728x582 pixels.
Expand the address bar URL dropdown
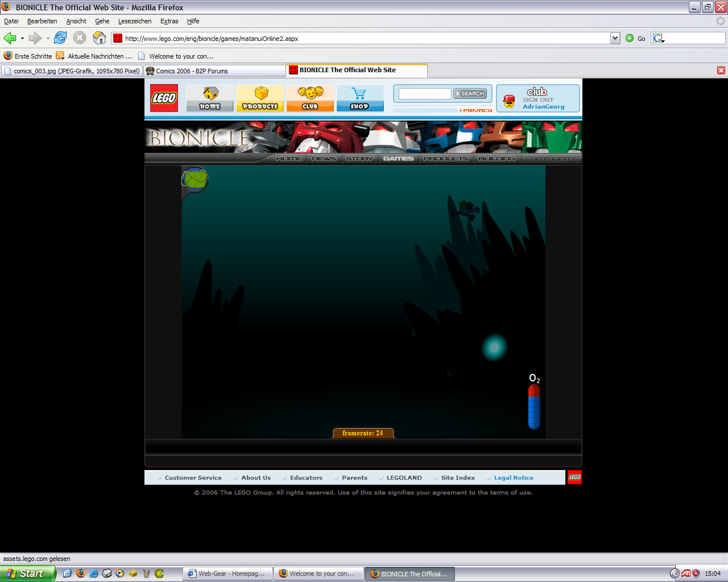pyautogui.click(x=615, y=38)
